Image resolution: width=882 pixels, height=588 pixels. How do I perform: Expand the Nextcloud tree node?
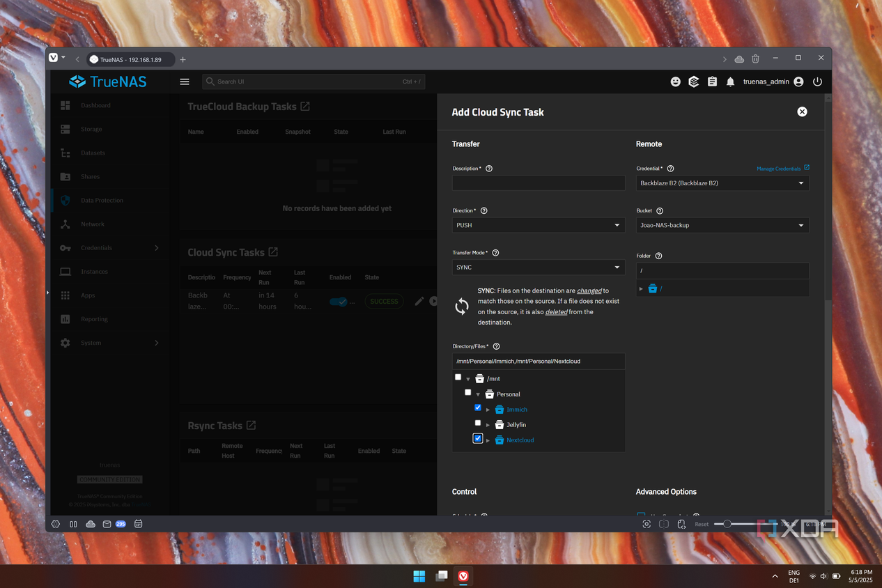(488, 440)
